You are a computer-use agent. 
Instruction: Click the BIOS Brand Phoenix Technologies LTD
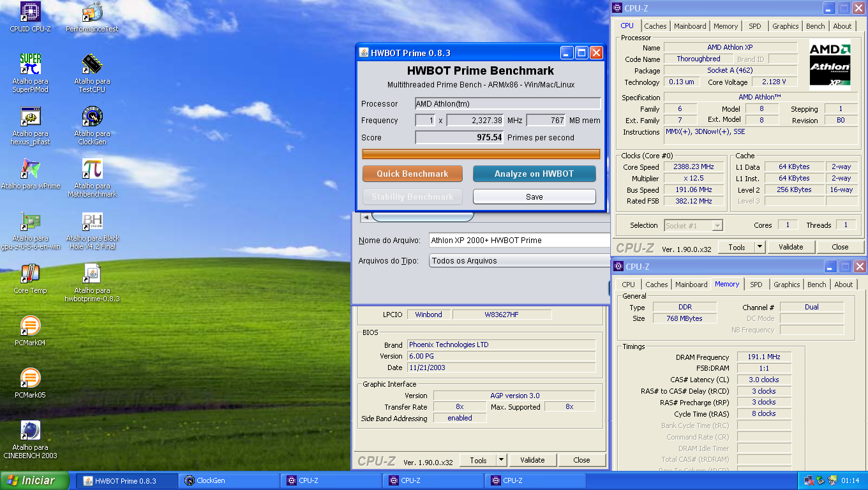point(501,345)
